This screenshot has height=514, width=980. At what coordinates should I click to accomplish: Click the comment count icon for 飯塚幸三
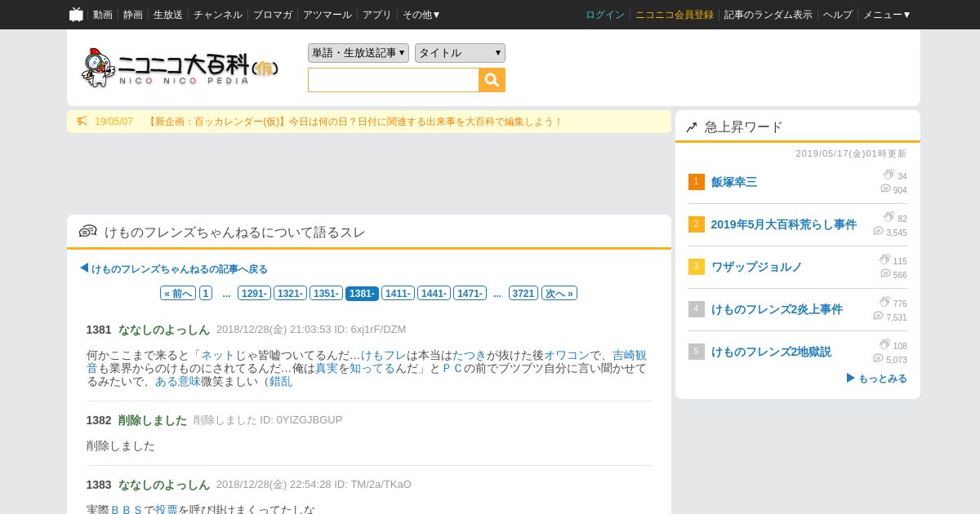pos(885,189)
